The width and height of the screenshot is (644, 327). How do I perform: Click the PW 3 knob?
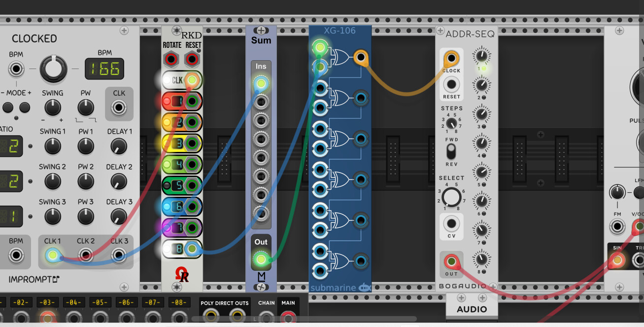point(86,217)
